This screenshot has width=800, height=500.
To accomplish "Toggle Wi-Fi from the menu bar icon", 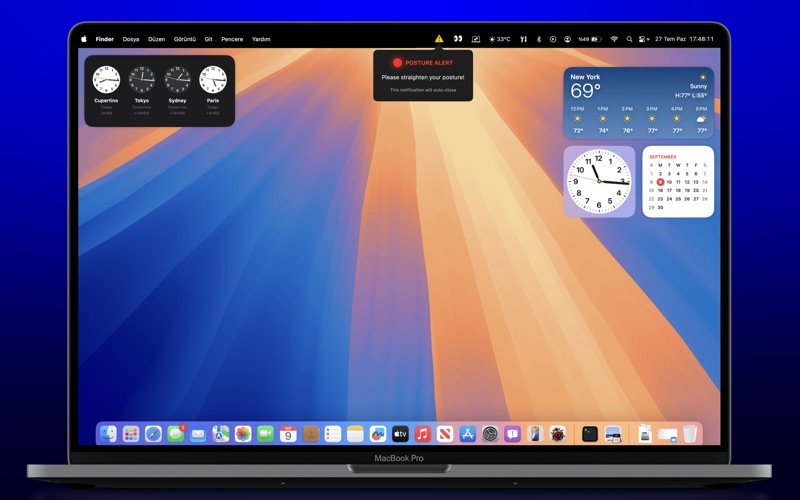I will pos(614,39).
